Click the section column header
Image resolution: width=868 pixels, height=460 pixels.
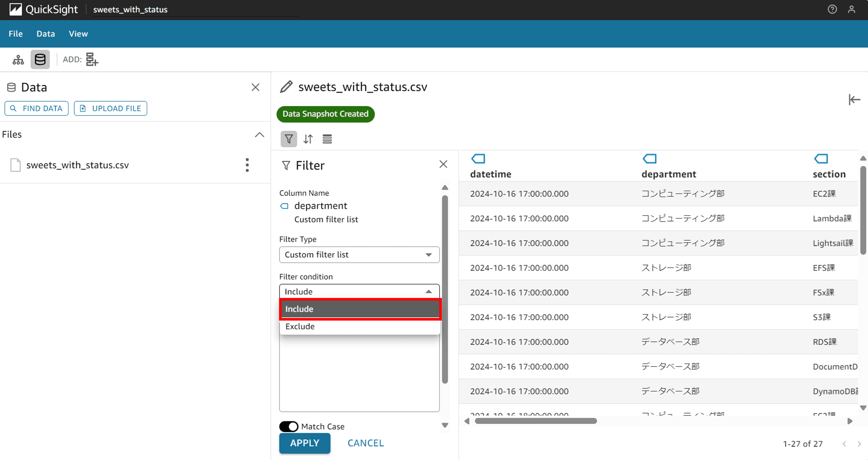pyautogui.click(x=829, y=174)
